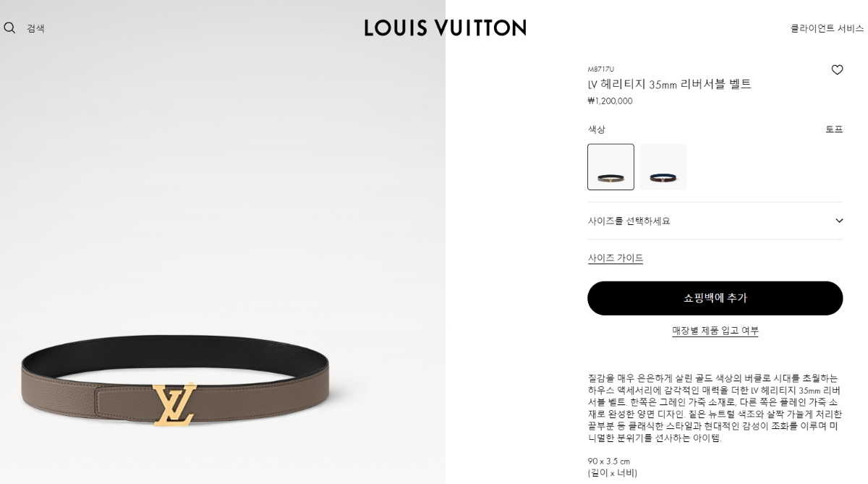Open search via the 검색 label
The image size is (868, 484).
(x=35, y=28)
